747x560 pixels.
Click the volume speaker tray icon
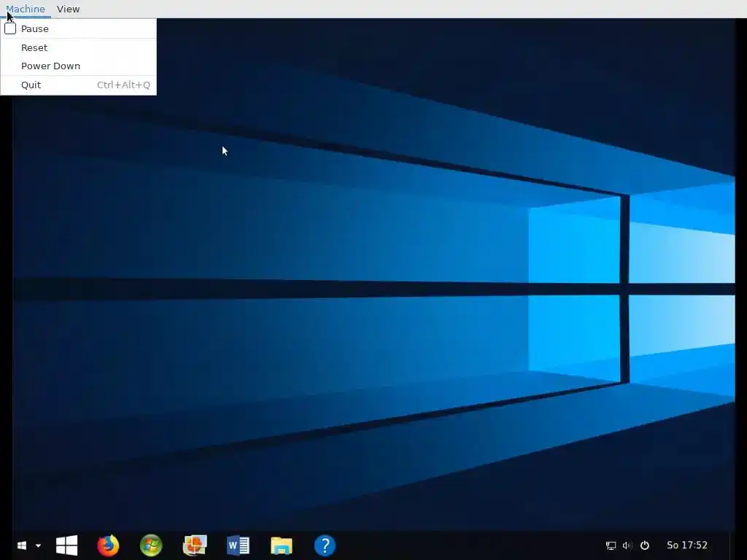627,545
